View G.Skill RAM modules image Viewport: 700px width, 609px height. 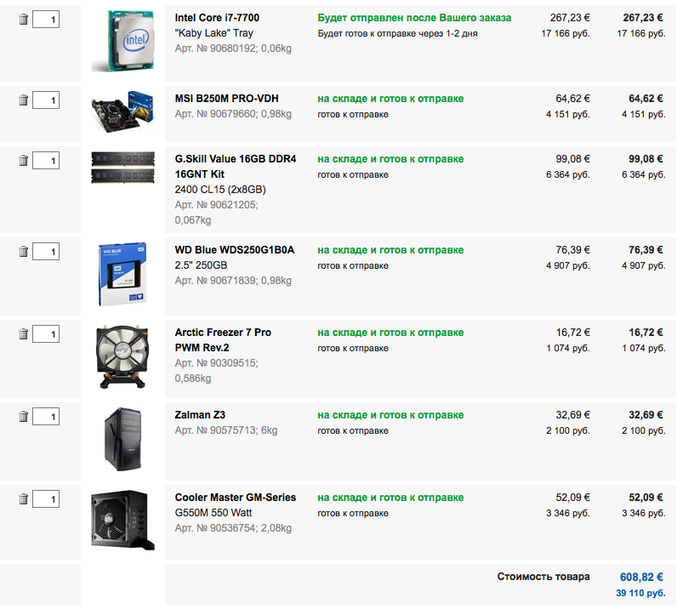point(123,167)
